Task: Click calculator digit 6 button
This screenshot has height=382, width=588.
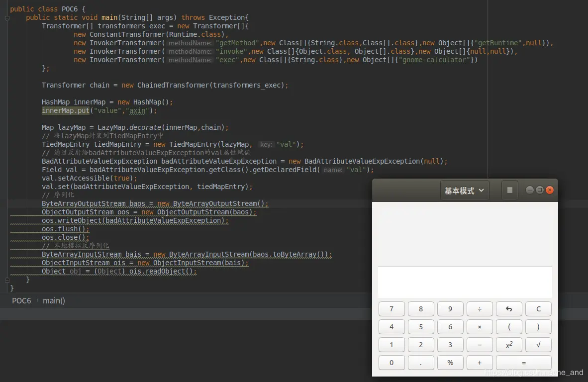Action: [x=450, y=327]
